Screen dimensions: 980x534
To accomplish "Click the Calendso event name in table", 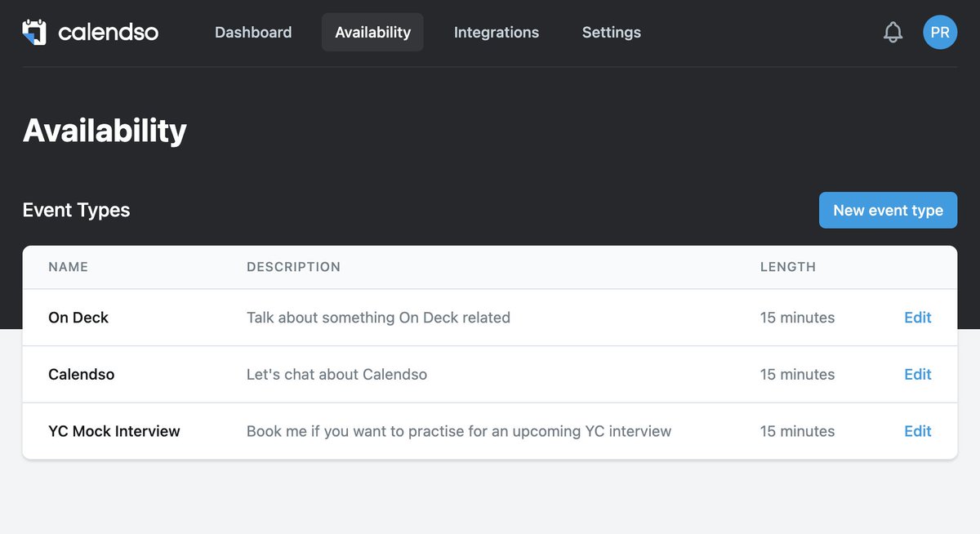I will (x=82, y=375).
